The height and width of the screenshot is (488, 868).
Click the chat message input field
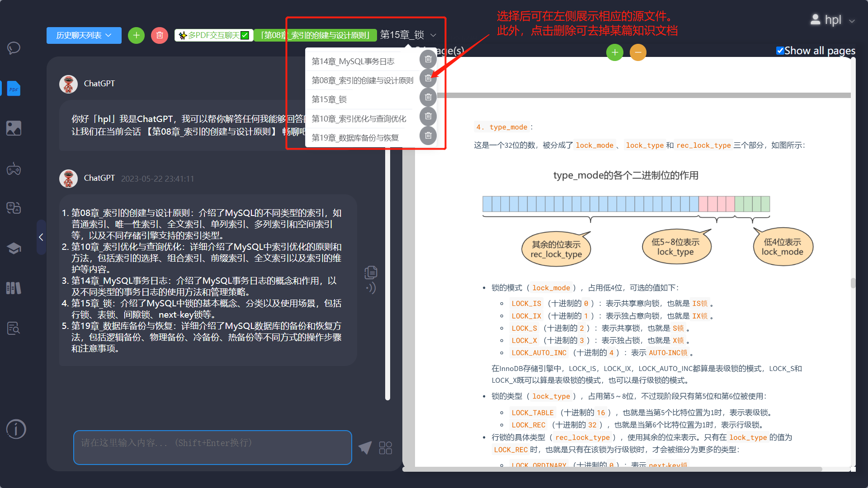212,447
